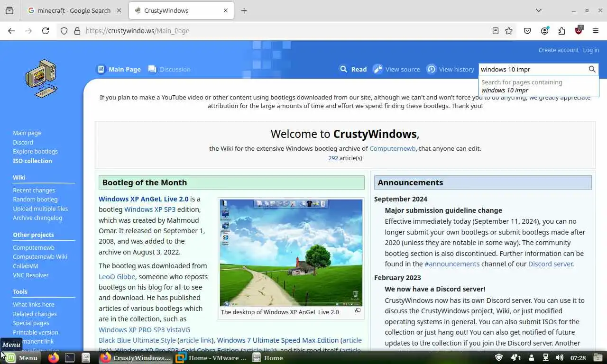Enlarge the AnGeL Live image icon

[358, 311]
